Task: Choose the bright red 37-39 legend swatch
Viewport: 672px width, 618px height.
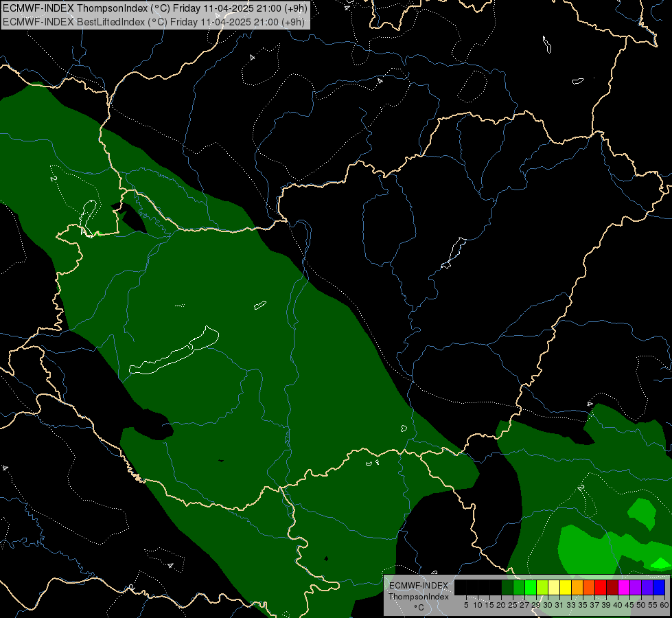Action: click(x=601, y=588)
